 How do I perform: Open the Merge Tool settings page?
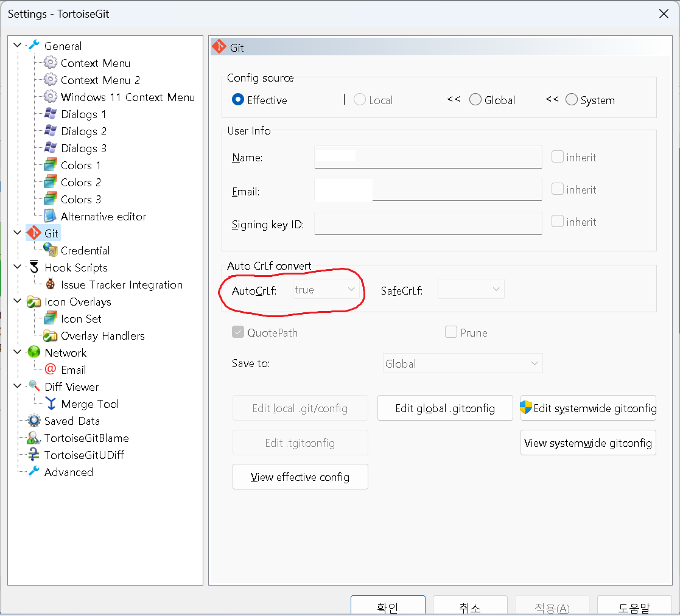click(89, 404)
